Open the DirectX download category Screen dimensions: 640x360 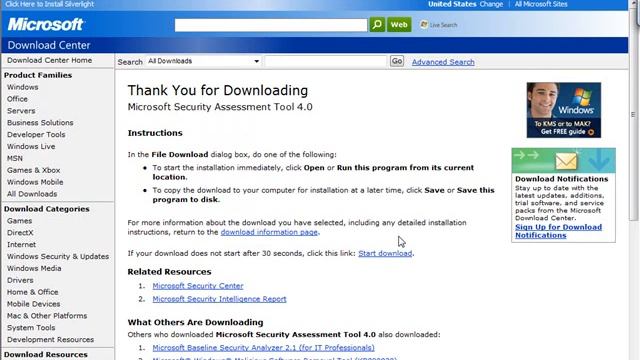[x=20, y=233]
